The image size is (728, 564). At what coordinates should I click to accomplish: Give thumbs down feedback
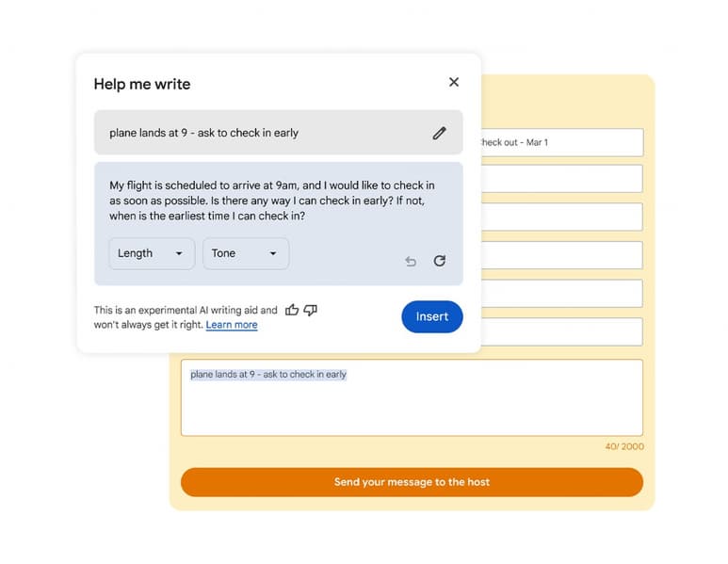(x=311, y=310)
